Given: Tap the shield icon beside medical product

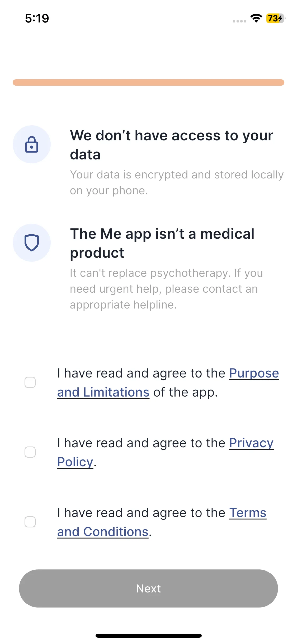Looking at the screenshot, I should [32, 243].
